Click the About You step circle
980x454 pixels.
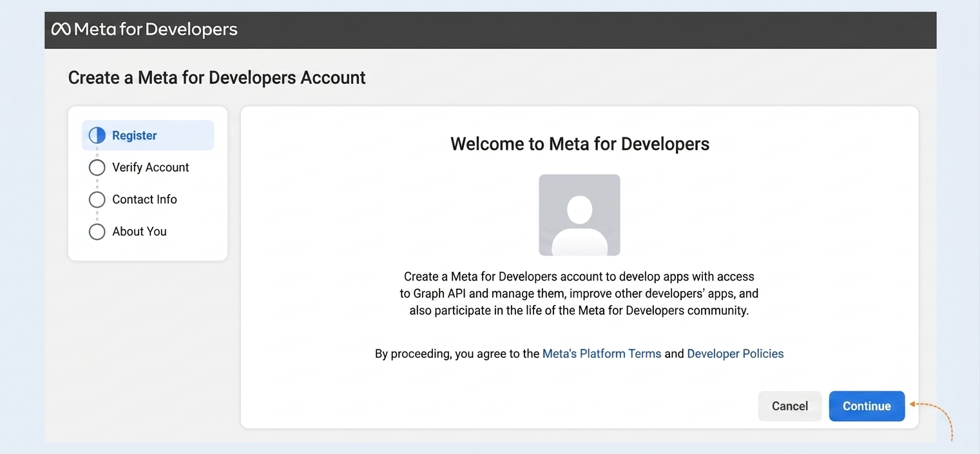point(97,232)
